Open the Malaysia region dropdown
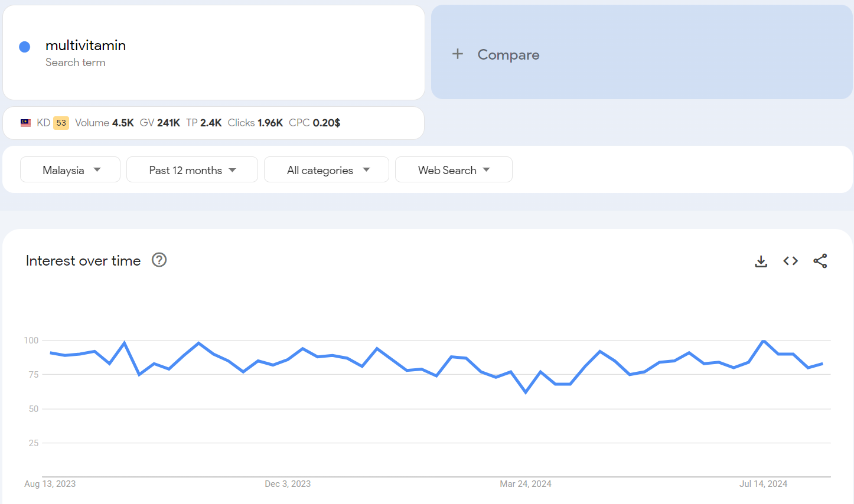Image resolution: width=854 pixels, height=504 pixels. pyautogui.click(x=70, y=170)
